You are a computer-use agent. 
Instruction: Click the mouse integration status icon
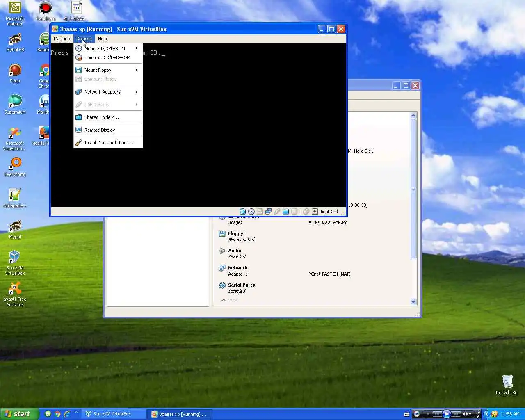[x=306, y=212]
